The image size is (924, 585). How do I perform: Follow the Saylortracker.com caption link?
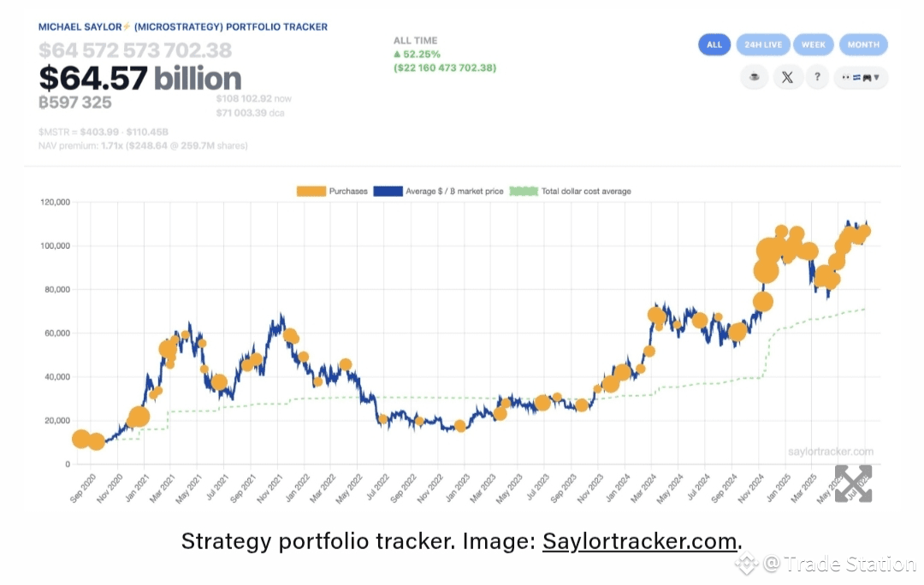[x=639, y=541]
